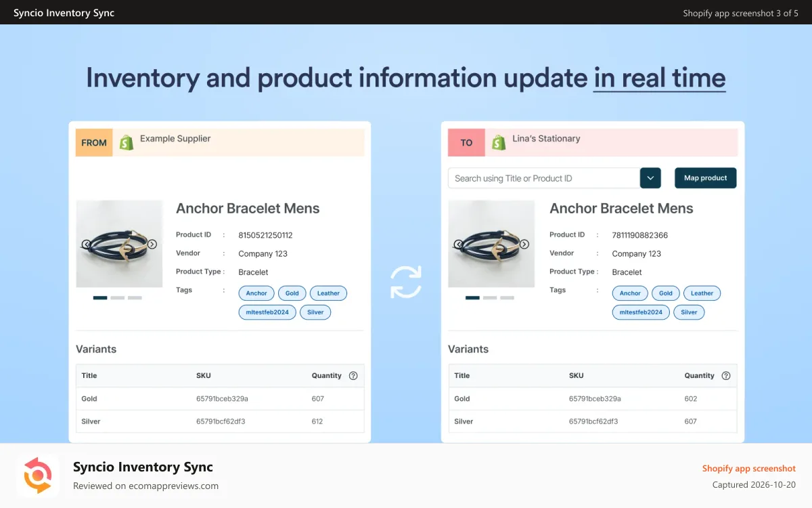
Task: Click Silver tag in Example Supplier panel
Action: click(x=315, y=312)
